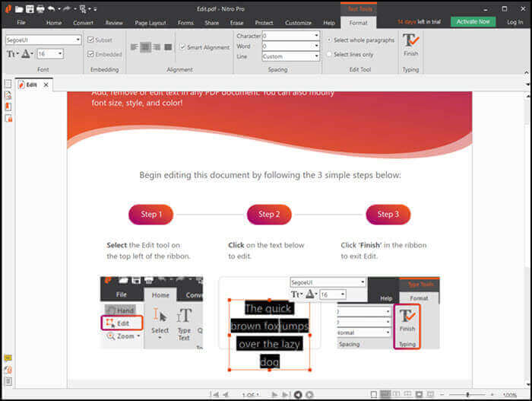Apply justified text alignment
The image size is (532, 401).
[x=168, y=47]
